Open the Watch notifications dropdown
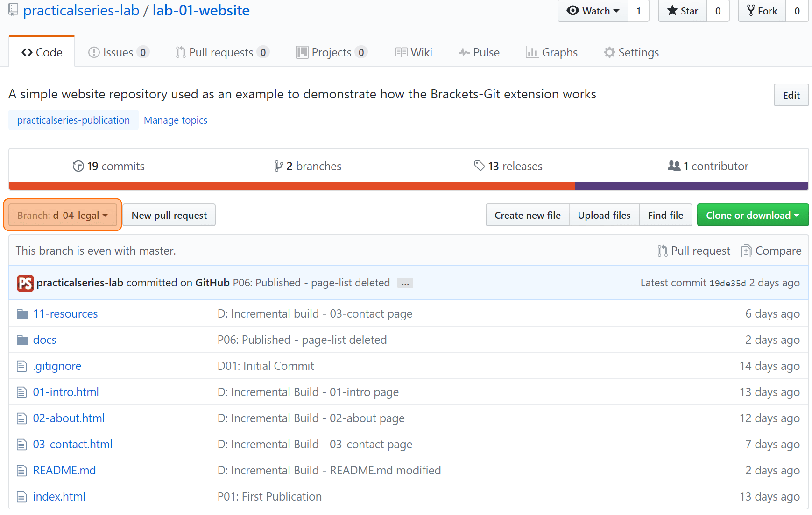Viewport: 812px width, 515px height. coord(593,11)
